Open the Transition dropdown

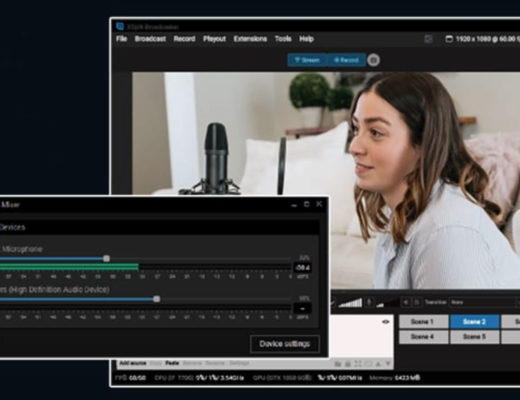pyautogui.click(x=484, y=302)
